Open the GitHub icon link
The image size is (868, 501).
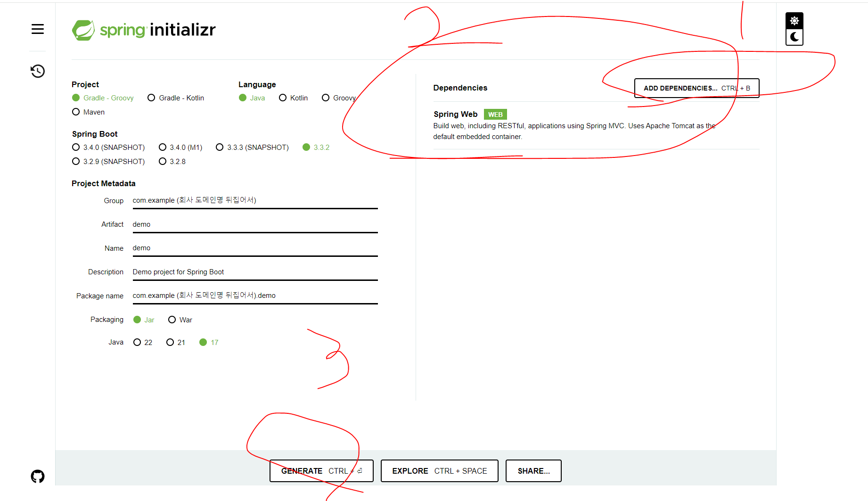[x=38, y=476]
